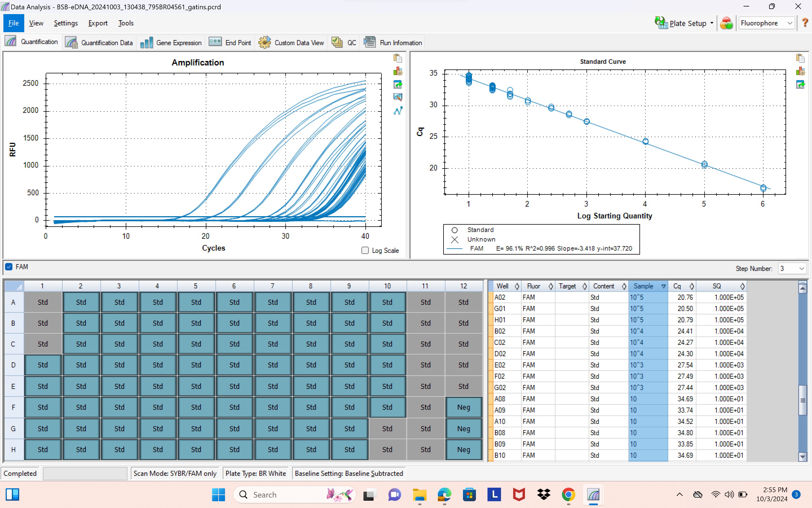Toggle well A11 Std
812x508 pixels.
(425, 302)
